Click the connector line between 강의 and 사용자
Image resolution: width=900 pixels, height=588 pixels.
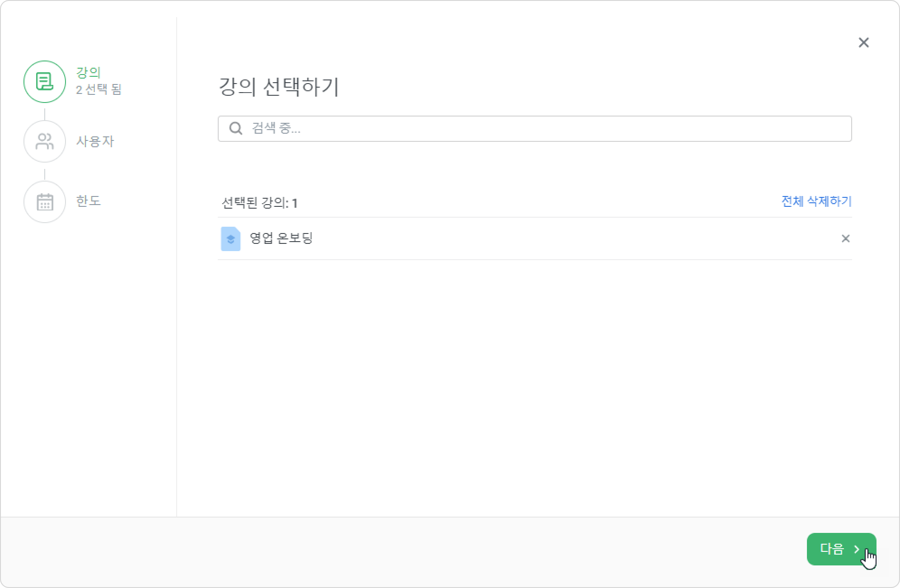(45, 114)
